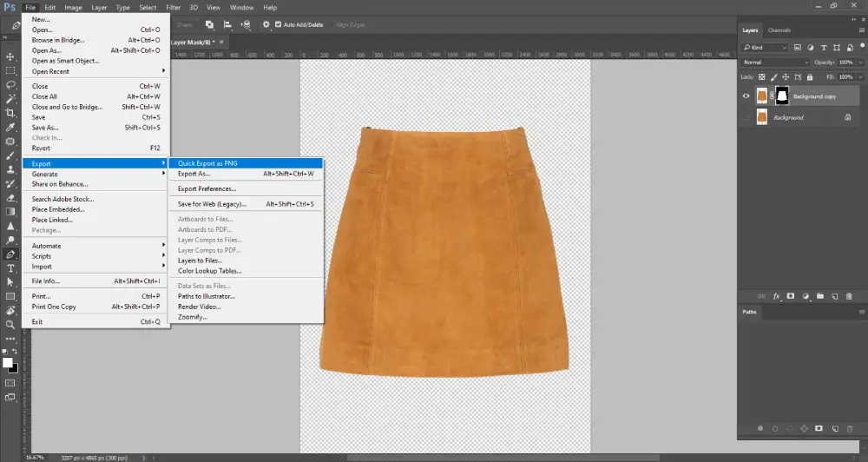Open the Opacity slider dropdown arrow

coord(860,63)
